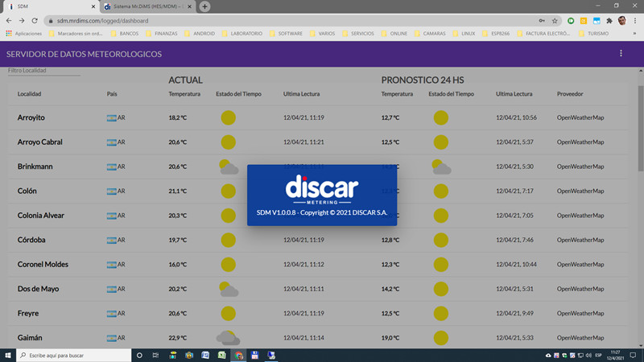Click the Filtro Localidad filter field
The image size is (644, 362).
(44, 71)
